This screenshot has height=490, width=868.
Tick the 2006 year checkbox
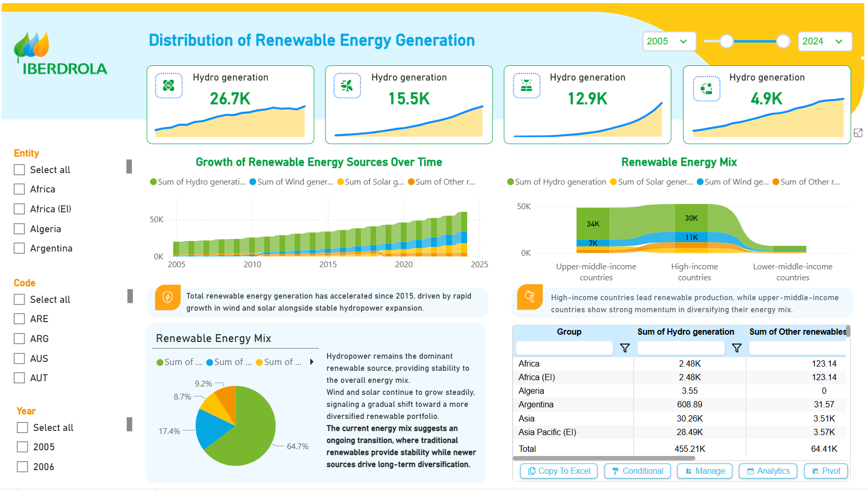coord(22,467)
